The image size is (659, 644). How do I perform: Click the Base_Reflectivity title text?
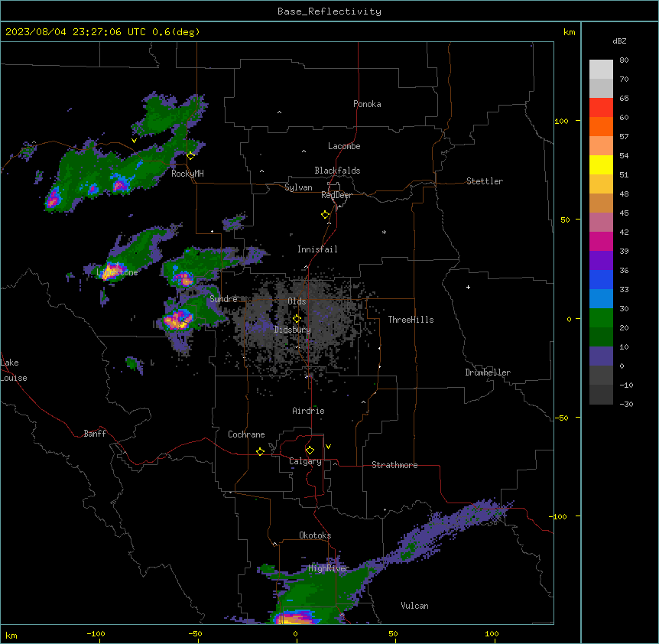(x=329, y=11)
